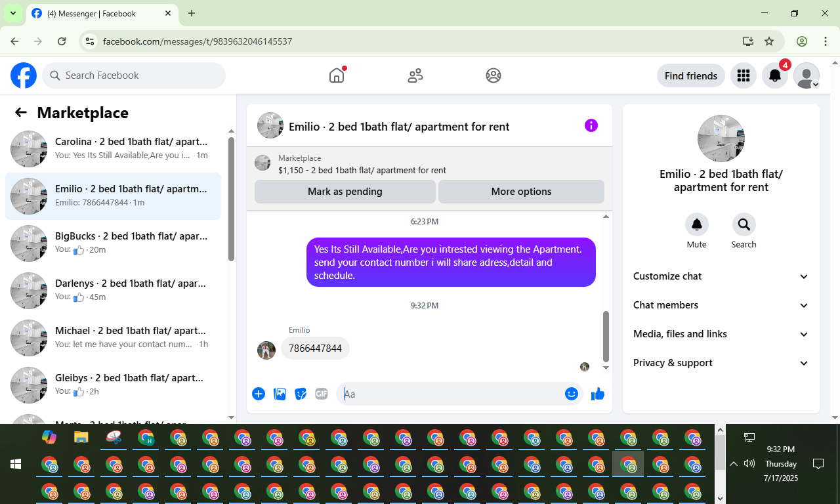Click the conversation list scrollbar
The image size is (840, 504).
pos(231,199)
